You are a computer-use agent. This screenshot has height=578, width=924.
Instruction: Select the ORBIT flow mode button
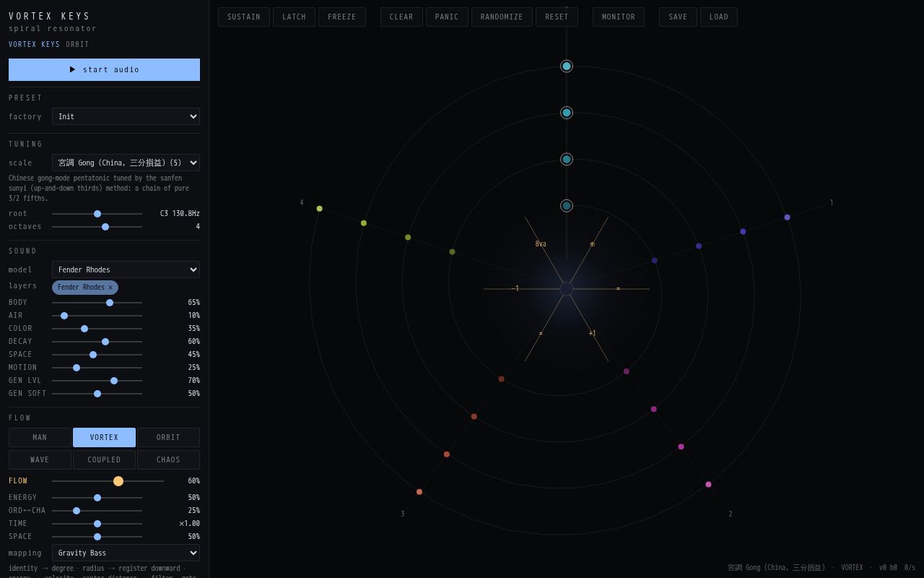[x=168, y=438]
